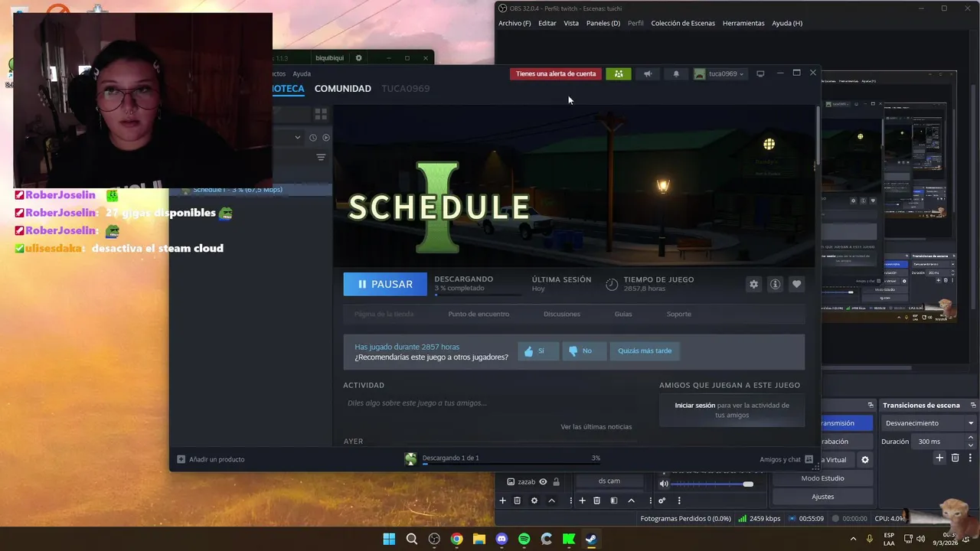
Task: Expand the library filter dropdown chevron
Action: click(298, 138)
